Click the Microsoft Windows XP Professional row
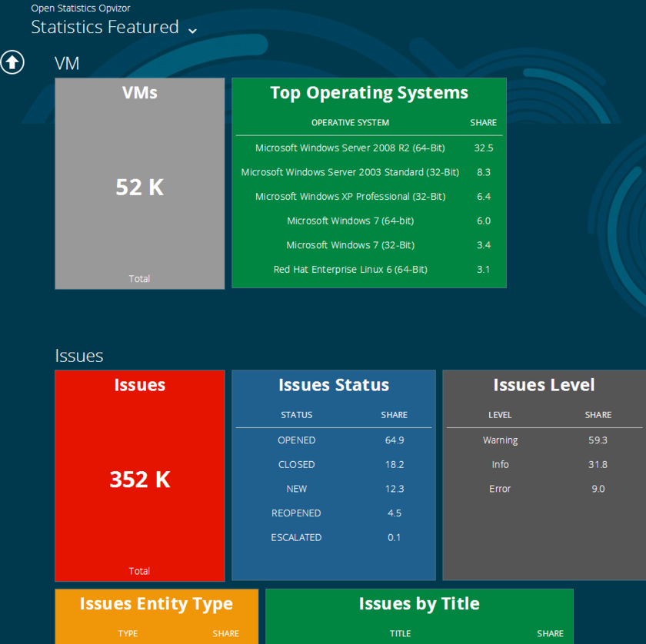The width and height of the screenshot is (646, 644). point(350,197)
